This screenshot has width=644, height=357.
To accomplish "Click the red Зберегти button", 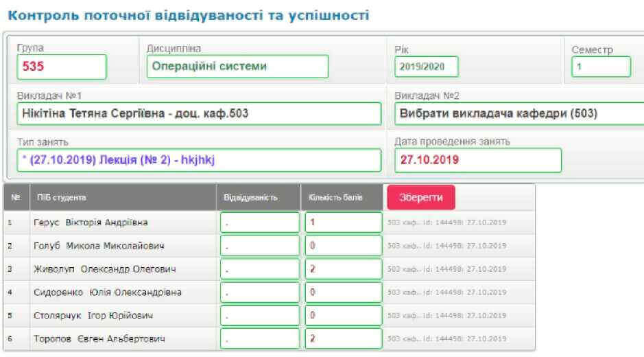I will click(420, 197).
